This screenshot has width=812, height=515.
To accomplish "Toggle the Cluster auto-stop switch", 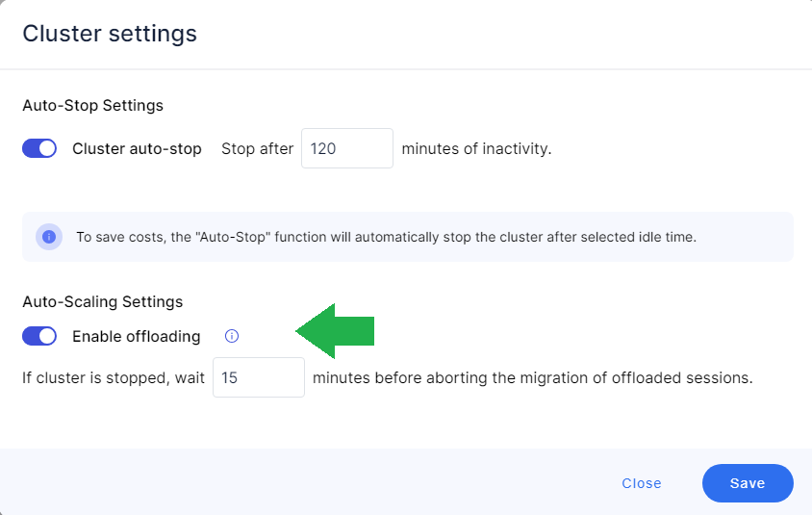I will coord(39,149).
